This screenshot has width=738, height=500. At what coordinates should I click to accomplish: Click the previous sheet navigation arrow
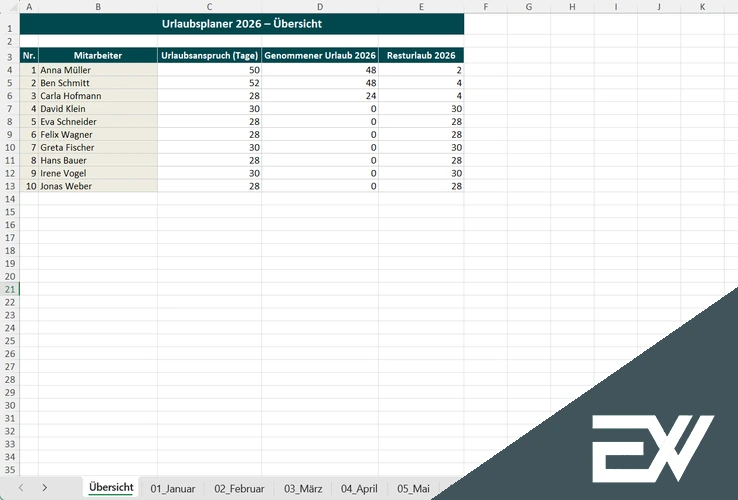tap(21, 488)
